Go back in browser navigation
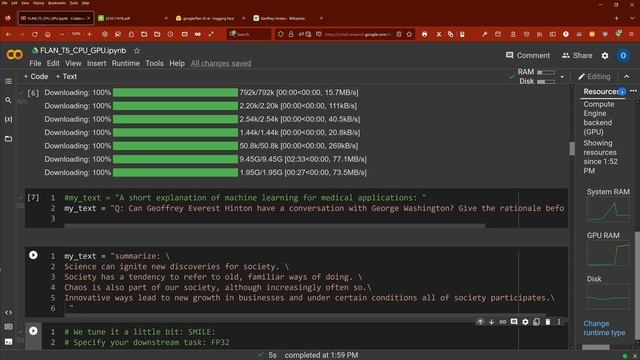This screenshot has height=360, width=640. [9, 34]
